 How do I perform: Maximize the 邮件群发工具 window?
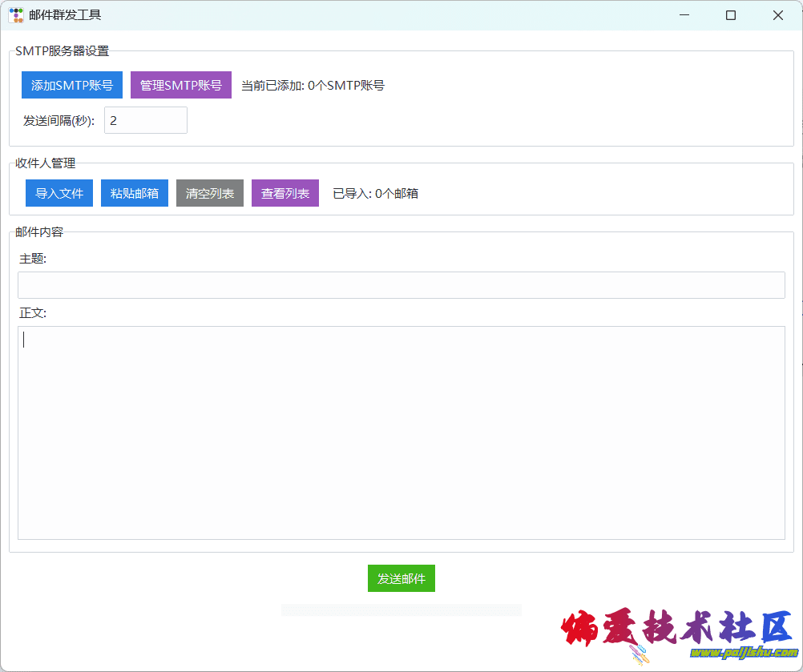[x=731, y=15]
